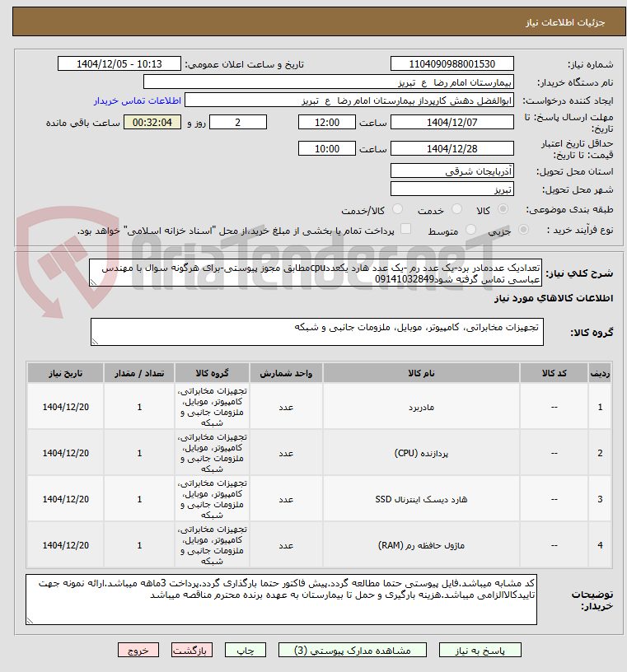Click the نام کالا column header
This screenshot has height=672, width=627.
point(421,373)
